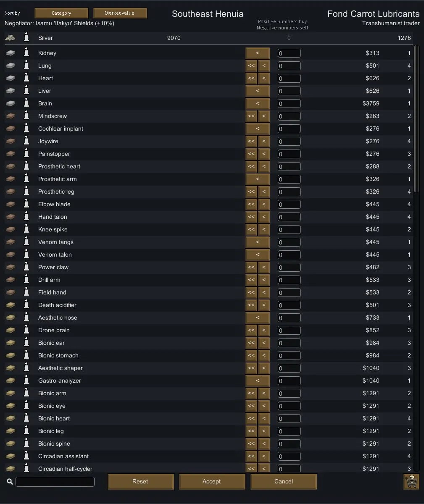Change Market value sort option
This screenshot has height=504, width=424.
pyautogui.click(x=120, y=13)
